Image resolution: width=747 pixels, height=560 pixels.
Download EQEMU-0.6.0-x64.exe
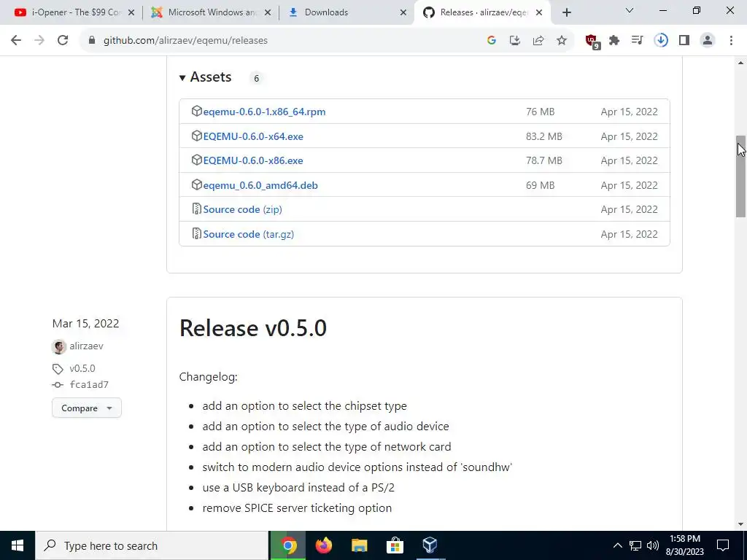coord(253,136)
